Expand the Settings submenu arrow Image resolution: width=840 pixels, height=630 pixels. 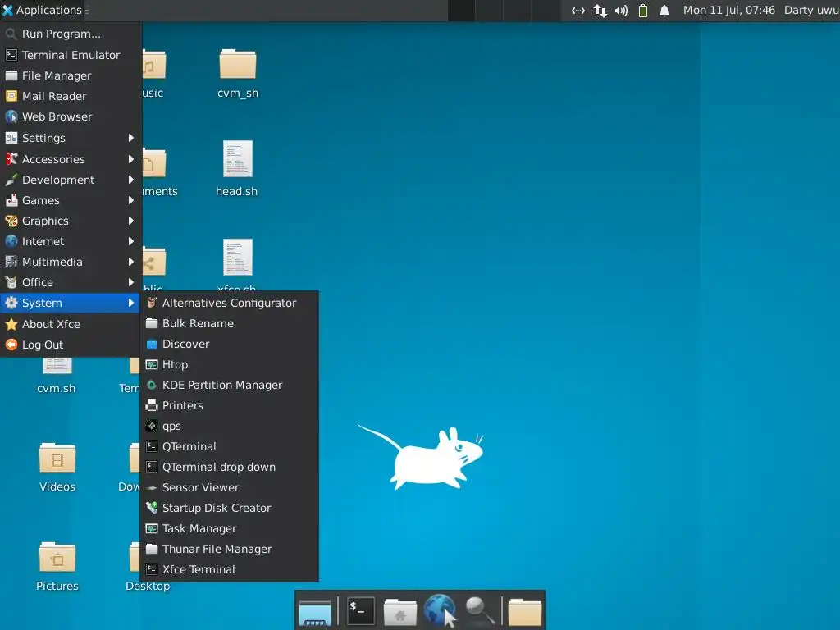click(130, 138)
